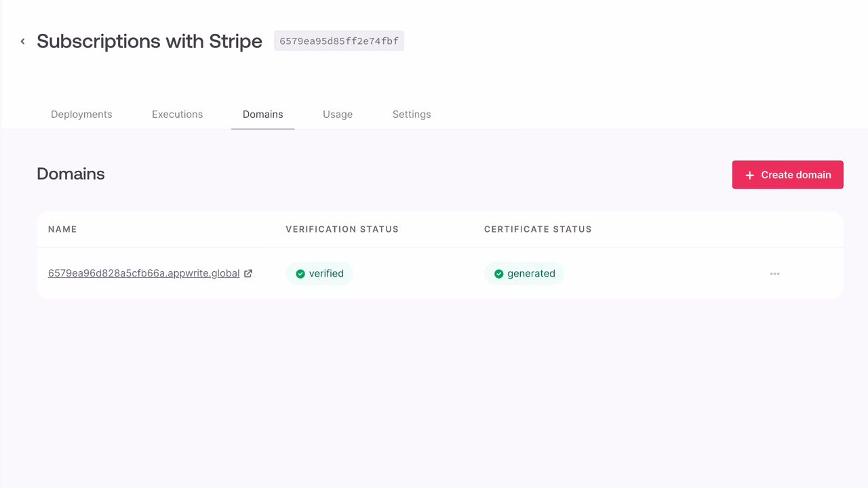Open the external link icon beside the domain
This screenshot has width=868, height=488.
[248, 274]
